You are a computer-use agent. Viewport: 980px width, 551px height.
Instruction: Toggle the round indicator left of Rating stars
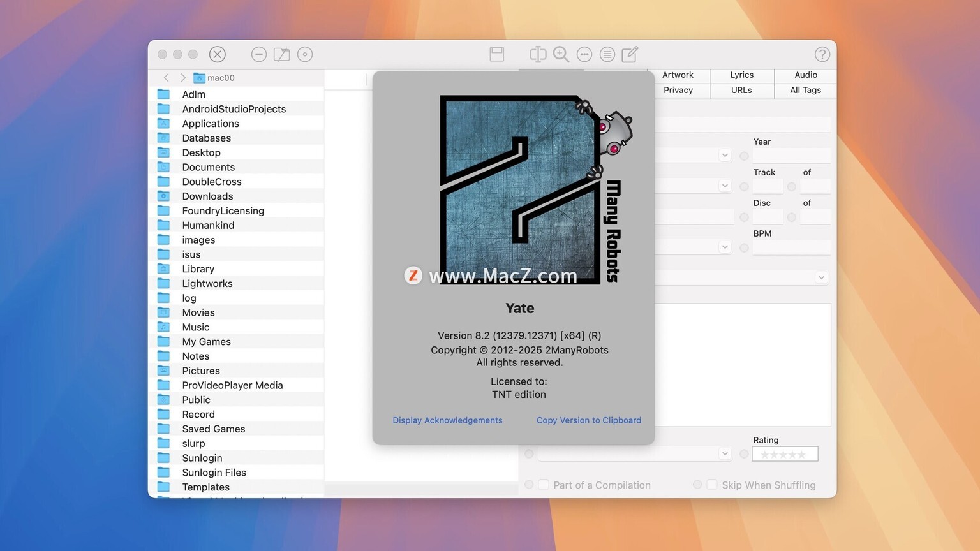click(744, 454)
